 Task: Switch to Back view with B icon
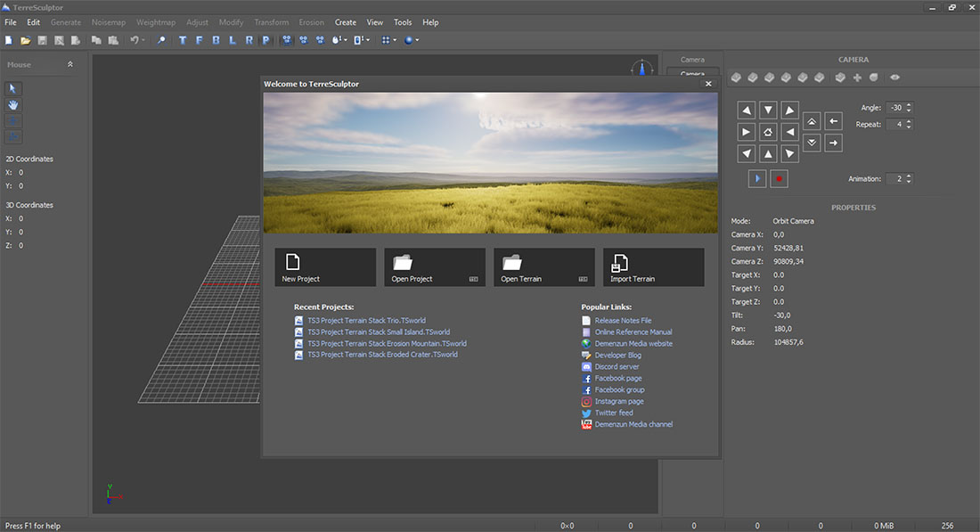coord(216,40)
